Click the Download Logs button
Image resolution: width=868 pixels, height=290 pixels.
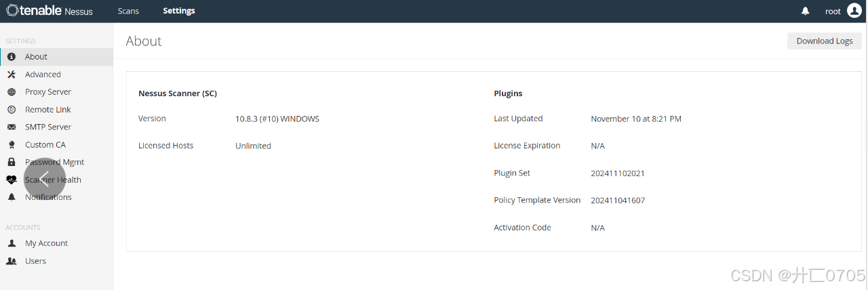tap(825, 41)
